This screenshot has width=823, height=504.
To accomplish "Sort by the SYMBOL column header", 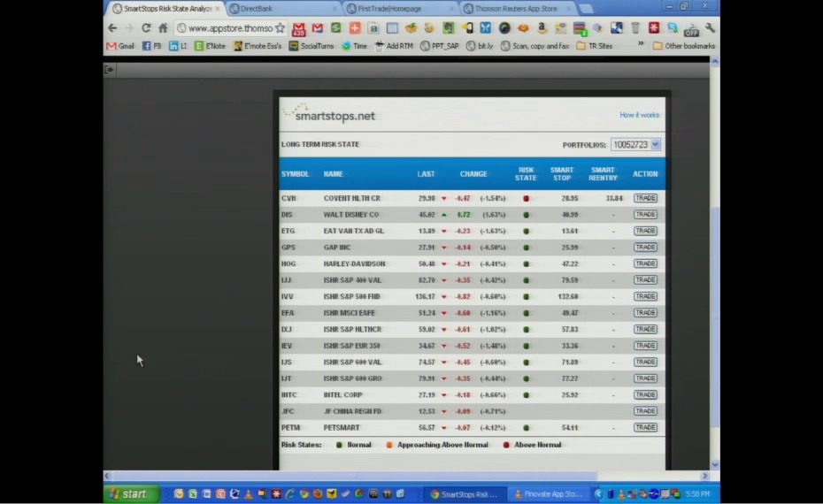I will (x=295, y=174).
